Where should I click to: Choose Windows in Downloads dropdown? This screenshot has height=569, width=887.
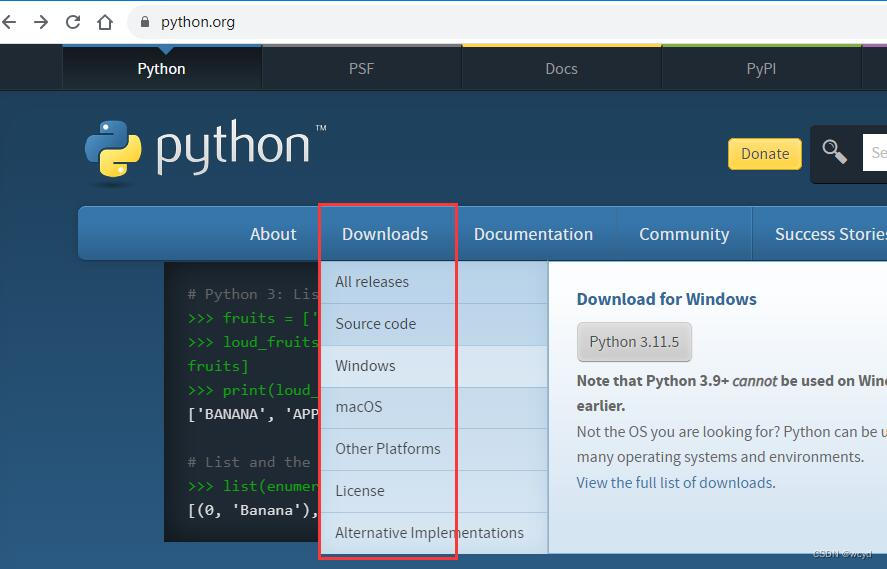coord(434,366)
